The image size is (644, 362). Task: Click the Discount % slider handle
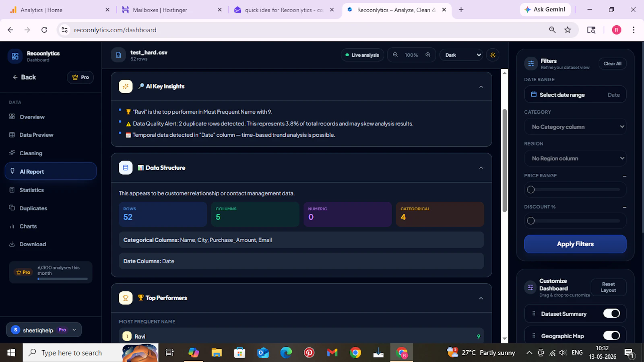click(531, 220)
